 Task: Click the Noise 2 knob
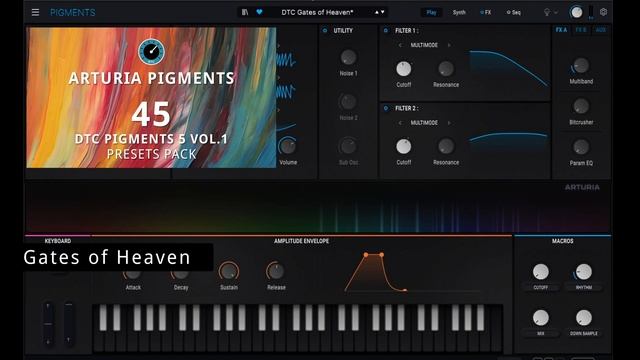click(348, 102)
